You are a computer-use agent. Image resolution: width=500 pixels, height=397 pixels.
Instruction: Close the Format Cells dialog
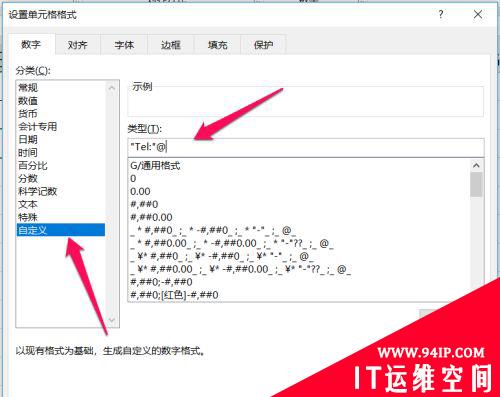[x=478, y=14]
